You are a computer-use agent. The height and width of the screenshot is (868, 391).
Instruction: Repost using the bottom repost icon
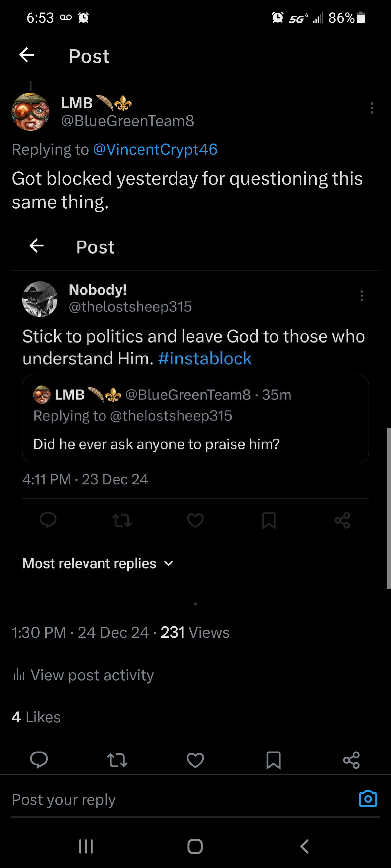coord(117,760)
